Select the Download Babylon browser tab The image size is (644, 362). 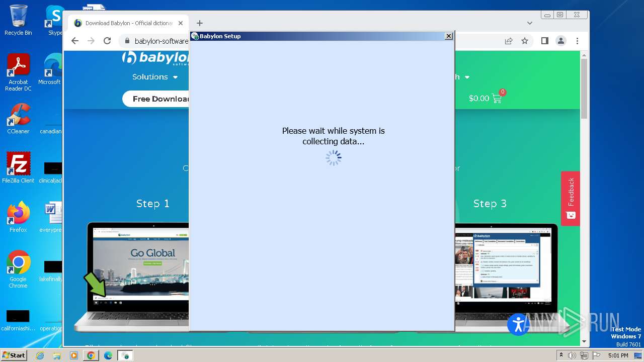[128, 23]
